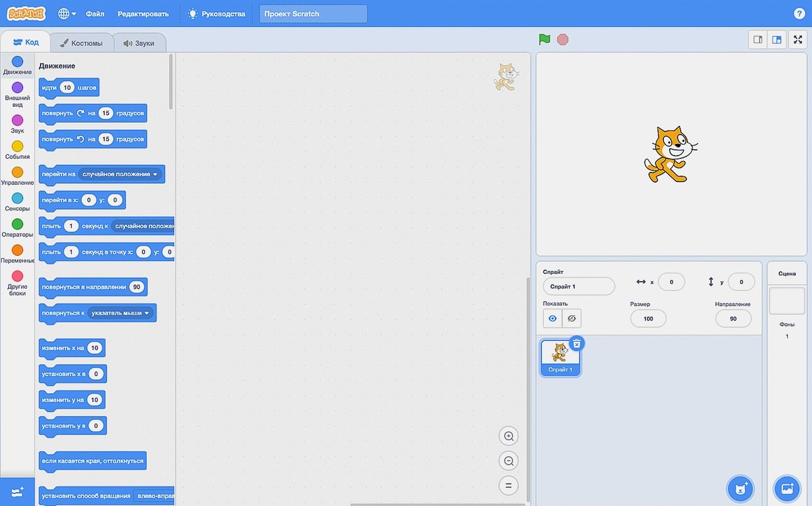Viewport: 812px width, 506px height.
Task: Click the Направление field value 90
Action: (734, 319)
